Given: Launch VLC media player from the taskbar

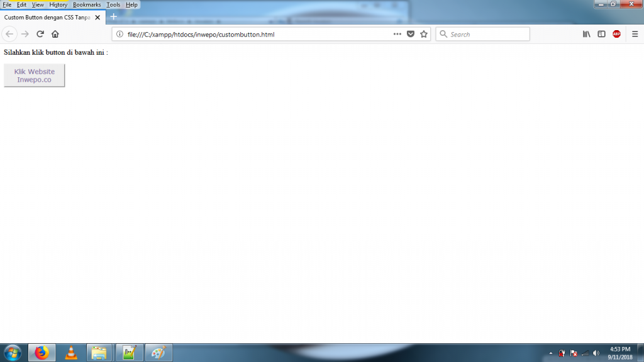Looking at the screenshot, I should tap(71, 353).
